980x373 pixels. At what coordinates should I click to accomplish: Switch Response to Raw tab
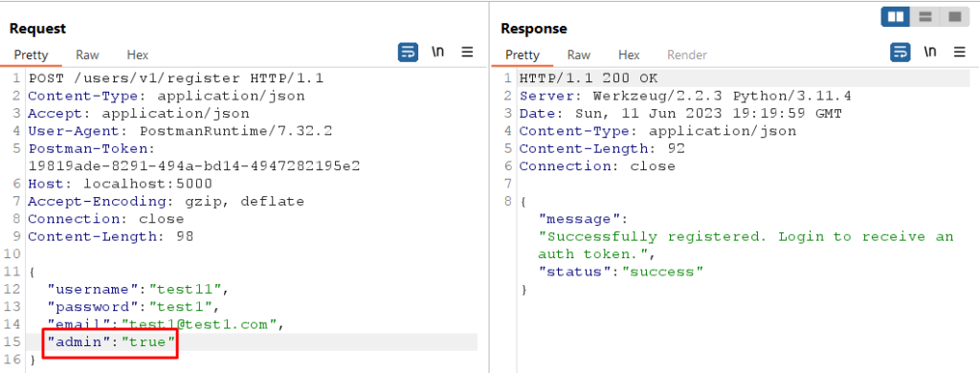click(579, 55)
